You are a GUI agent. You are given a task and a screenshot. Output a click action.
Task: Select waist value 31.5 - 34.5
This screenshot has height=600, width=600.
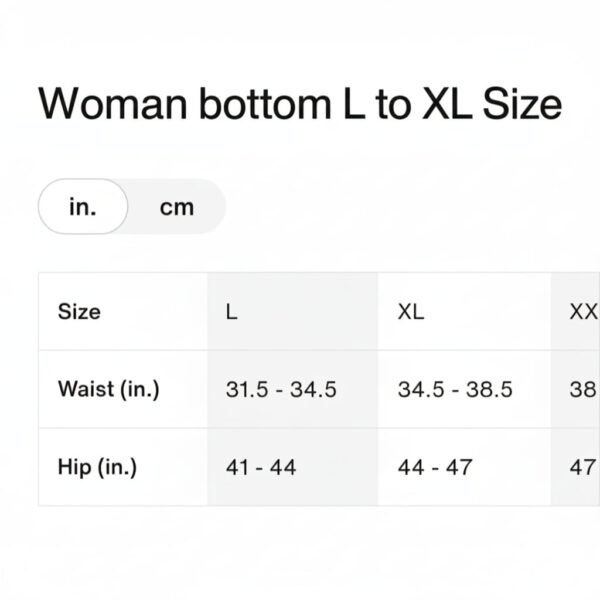[281, 389]
